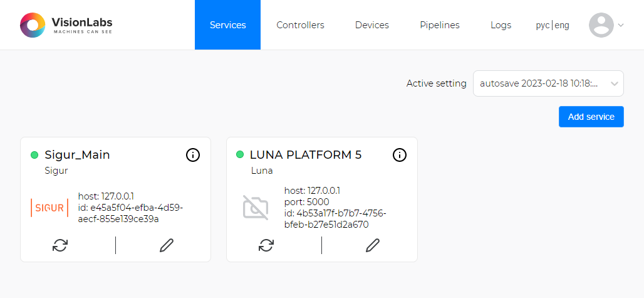The image size is (644, 298).
Task: Click green status dot of LUNA PLATFORM 5
Action: 240,155
